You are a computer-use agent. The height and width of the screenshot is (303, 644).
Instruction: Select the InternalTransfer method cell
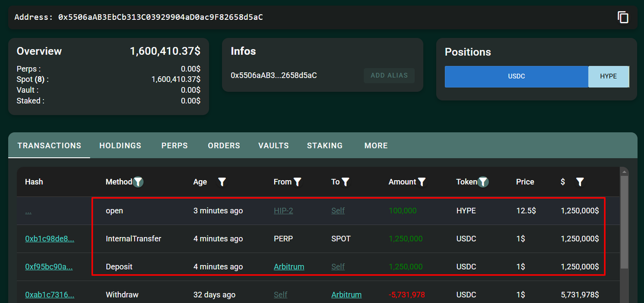pos(134,239)
